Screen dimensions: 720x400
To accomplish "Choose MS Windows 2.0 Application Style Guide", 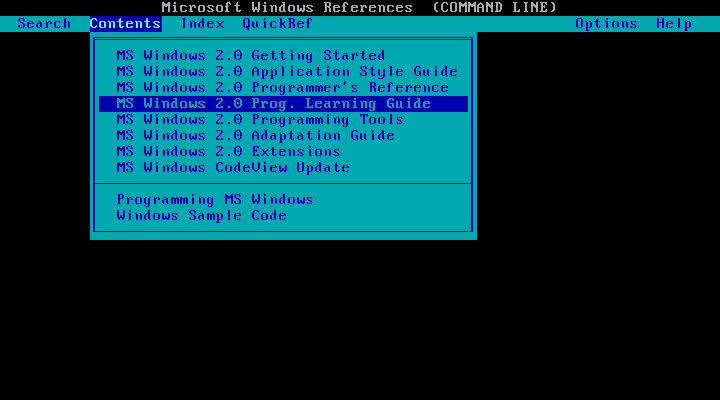I will pyautogui.click(x=283, y=72).
